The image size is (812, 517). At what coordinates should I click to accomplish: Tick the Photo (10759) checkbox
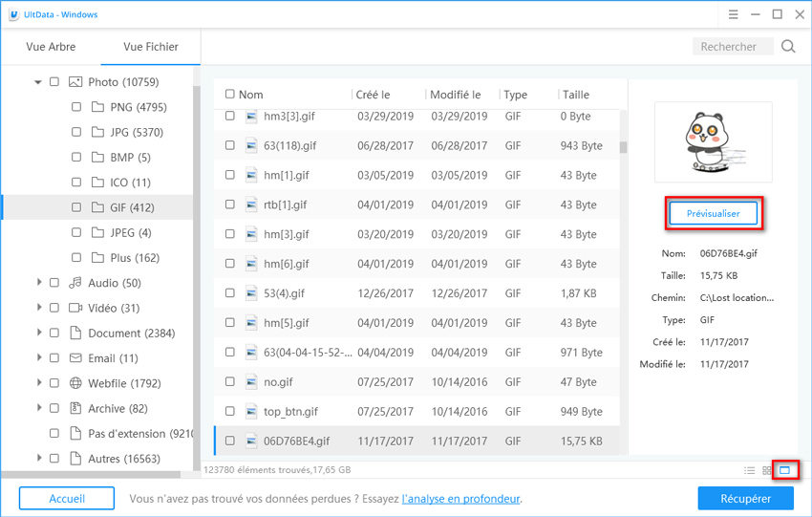pos(54,82)
